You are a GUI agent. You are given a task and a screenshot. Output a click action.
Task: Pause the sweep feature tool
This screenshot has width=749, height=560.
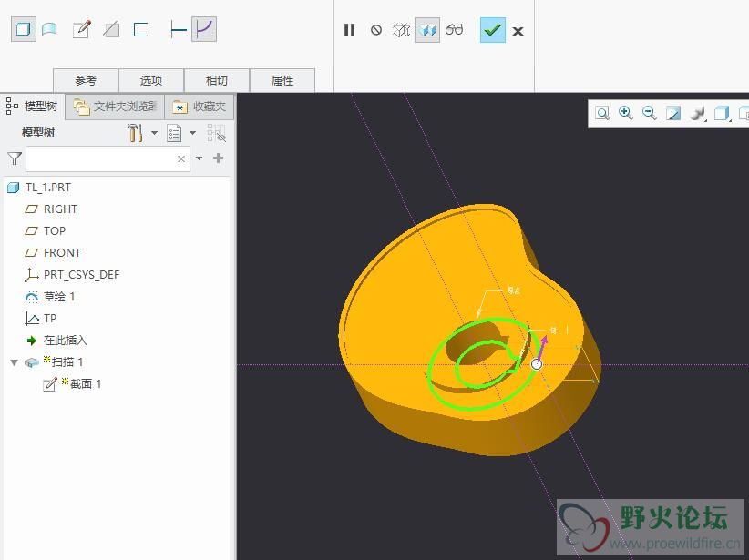coord(349,31)
